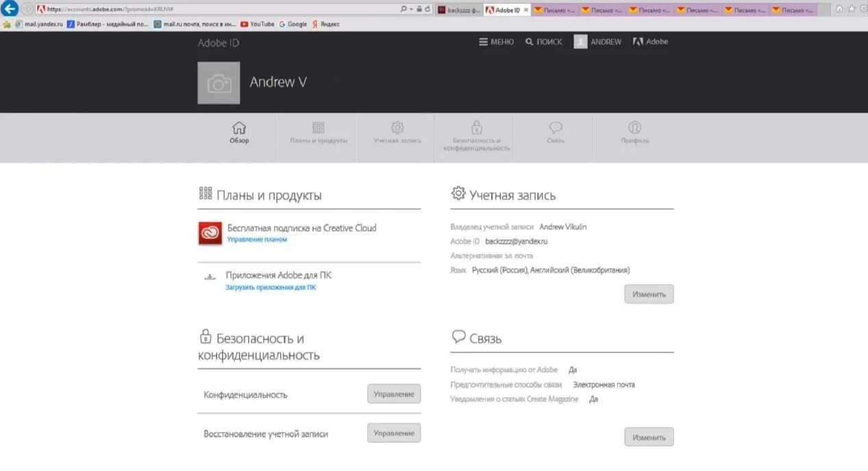
Task: Click the add-to-favorites-bar star icon
Action: pyautogui.click(x=7, y=24)
